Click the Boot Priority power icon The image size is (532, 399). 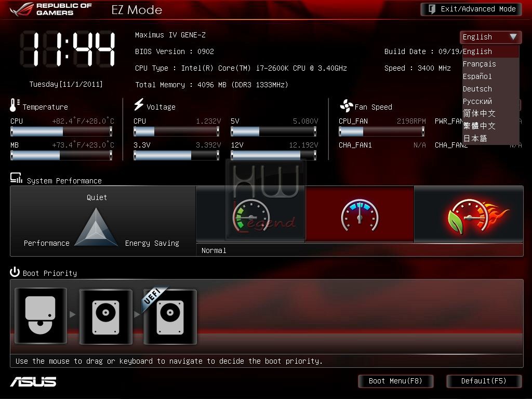tap(15, 272)
